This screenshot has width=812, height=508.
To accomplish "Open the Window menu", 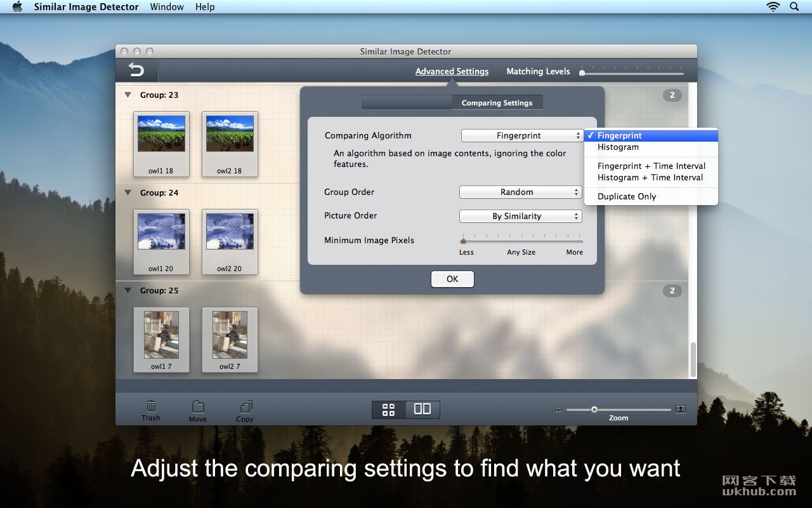I will [x=167, y=7].
